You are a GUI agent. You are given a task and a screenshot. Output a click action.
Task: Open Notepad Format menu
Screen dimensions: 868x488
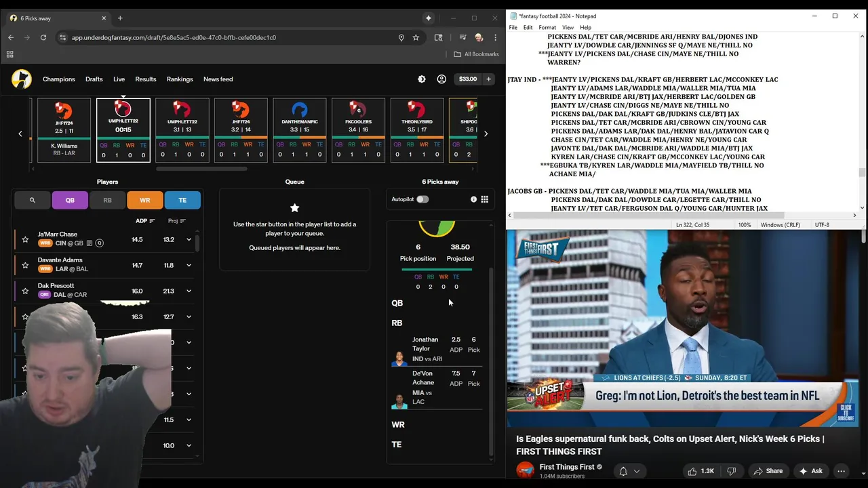pyautogui.click(x=547, y=28)
